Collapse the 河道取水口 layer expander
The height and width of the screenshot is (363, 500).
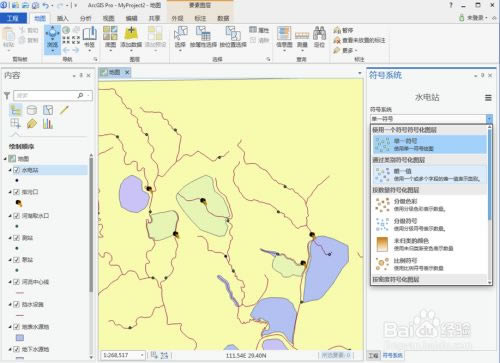tap(10, 216)
